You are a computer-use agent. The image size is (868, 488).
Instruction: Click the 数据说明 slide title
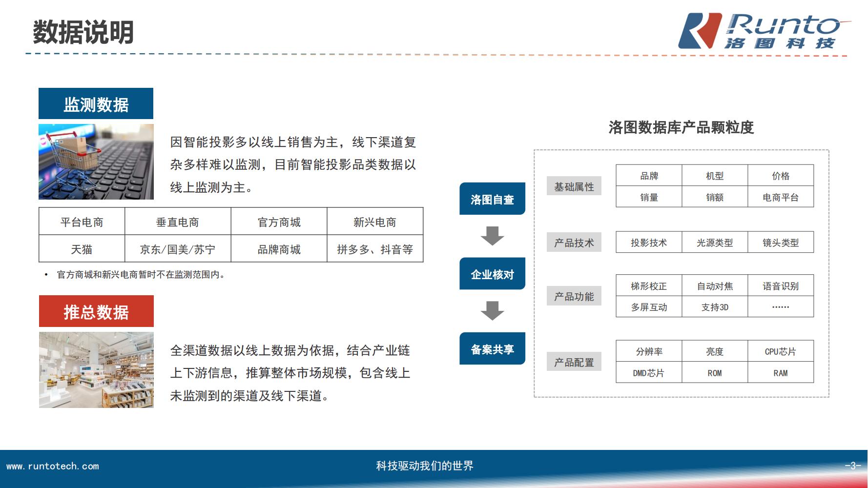(x=83, y=33)
